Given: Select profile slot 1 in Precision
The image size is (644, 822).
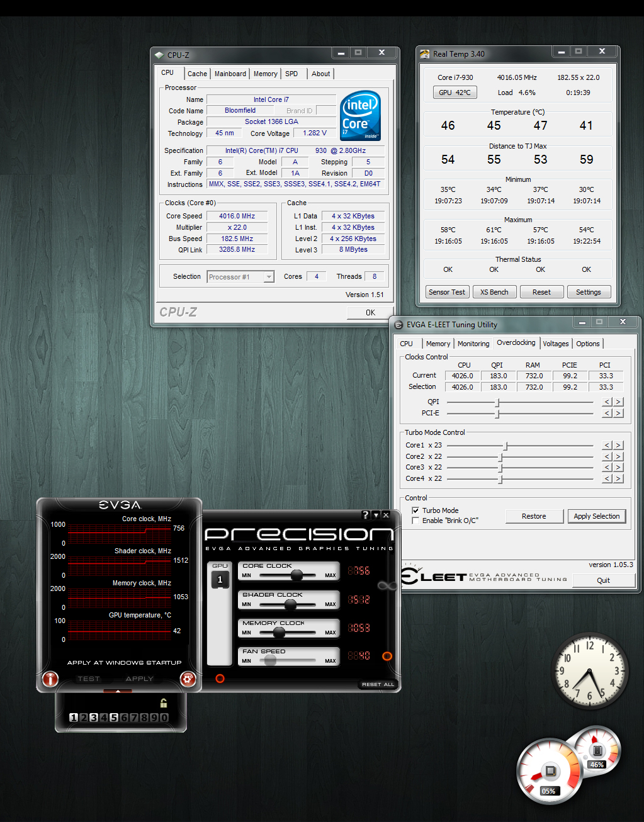Looking at the screenshot, I should click(x=74, y=718).
